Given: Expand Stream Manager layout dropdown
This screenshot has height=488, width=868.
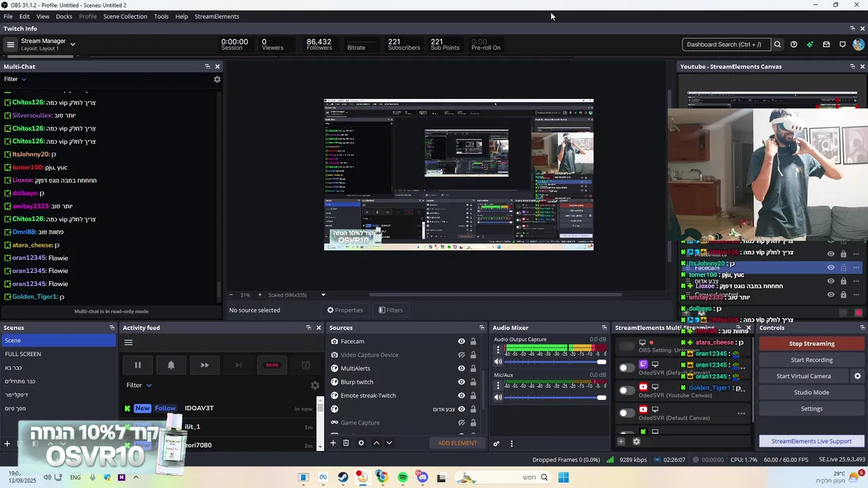Looking at the screenshot, I should tap(73, 45).
